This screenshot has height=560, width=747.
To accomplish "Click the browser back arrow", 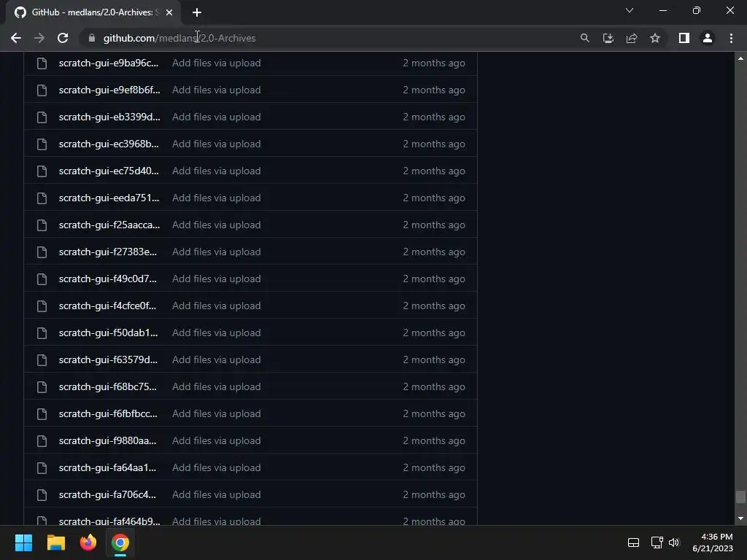I will click(16, 38).
